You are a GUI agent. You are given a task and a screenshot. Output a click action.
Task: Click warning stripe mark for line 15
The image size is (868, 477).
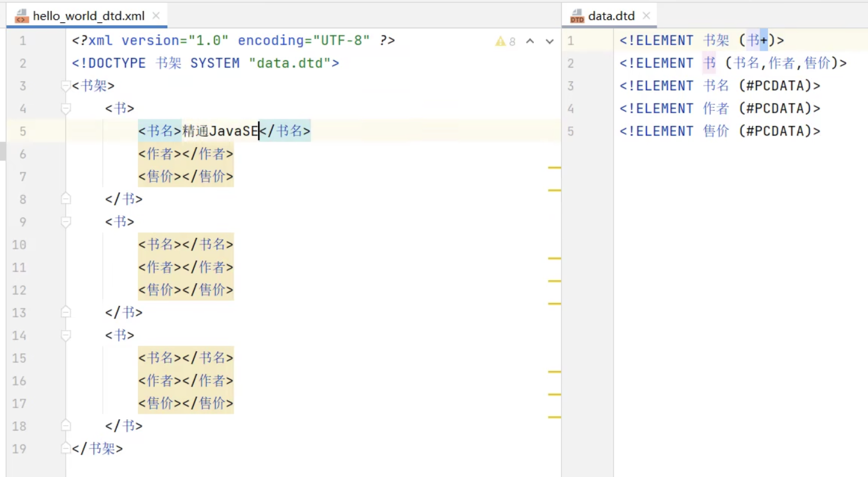click(x=554, y=372)
